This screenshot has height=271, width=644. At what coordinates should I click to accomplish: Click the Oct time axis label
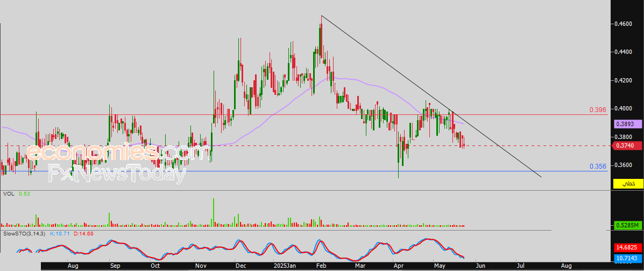[x=155, y=266]
